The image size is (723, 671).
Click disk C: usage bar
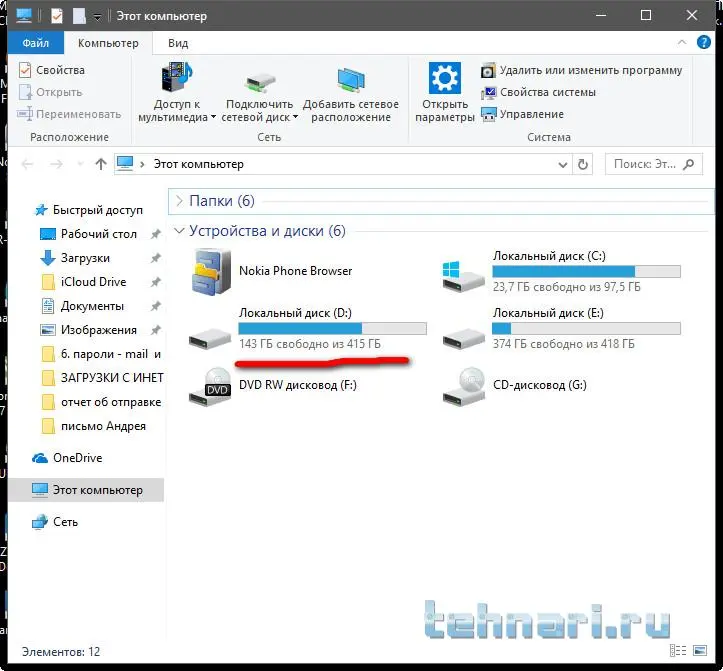click(x=587, y=271)
